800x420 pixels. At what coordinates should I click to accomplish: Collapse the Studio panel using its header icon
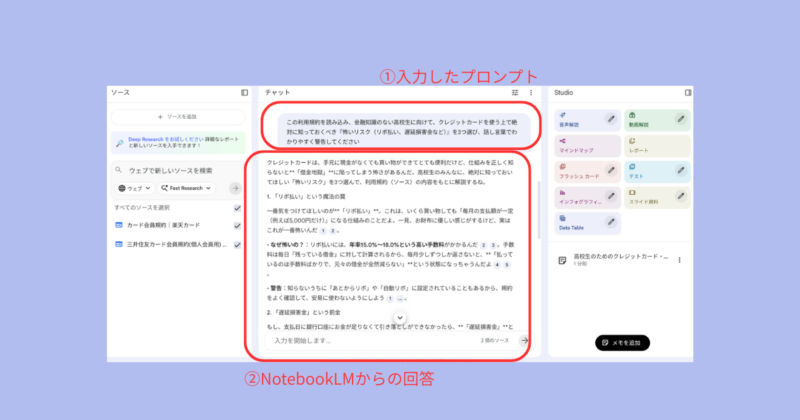[x=687, y=93]
